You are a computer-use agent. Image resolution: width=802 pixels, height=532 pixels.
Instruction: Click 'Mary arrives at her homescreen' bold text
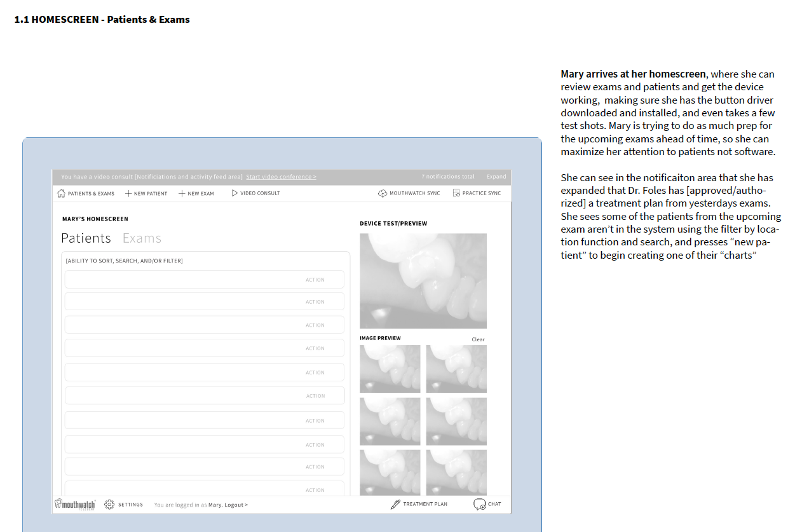pyautogui.click(x=633, y=74)
